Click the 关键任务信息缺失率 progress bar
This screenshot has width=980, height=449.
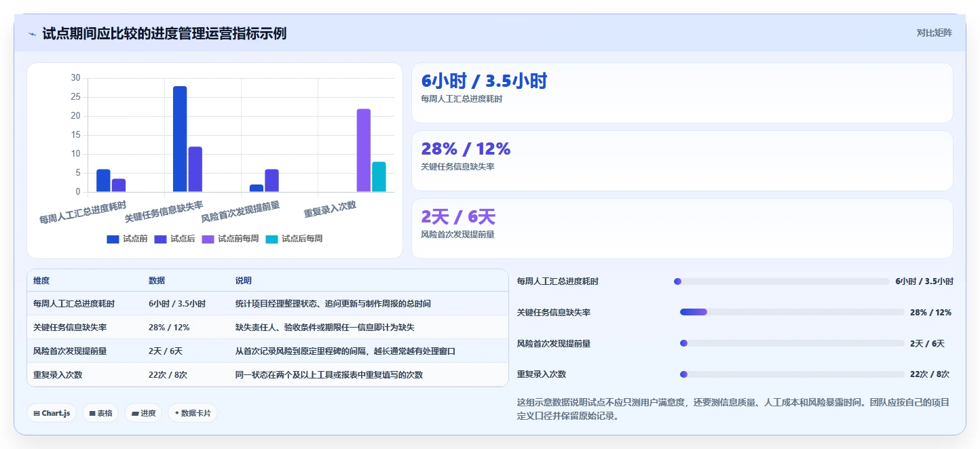click(792, 312)
